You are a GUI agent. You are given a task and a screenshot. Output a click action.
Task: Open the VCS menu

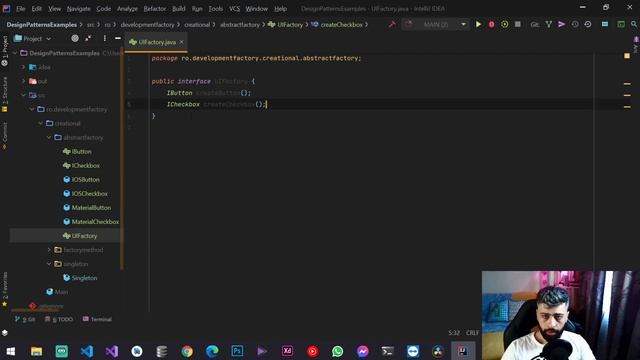point(234,9)
